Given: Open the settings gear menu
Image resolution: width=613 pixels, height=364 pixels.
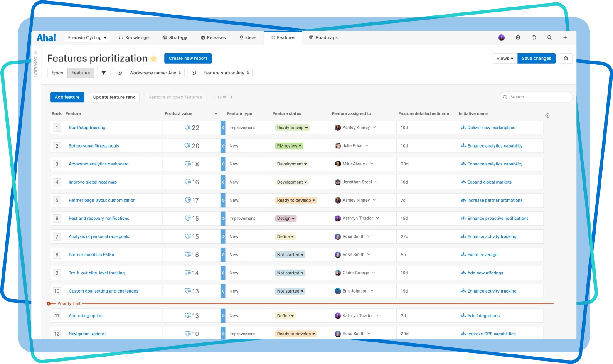Looking at the screenshot, I should click(518, 37).
